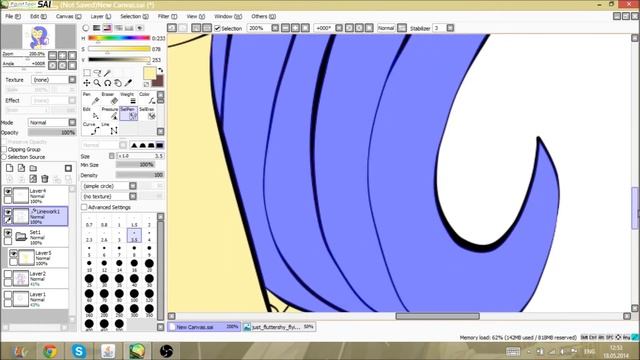Delete the selected layer with trash icon
The width and height of the screenshot is (640, 360).
click(x=45, y=179)
